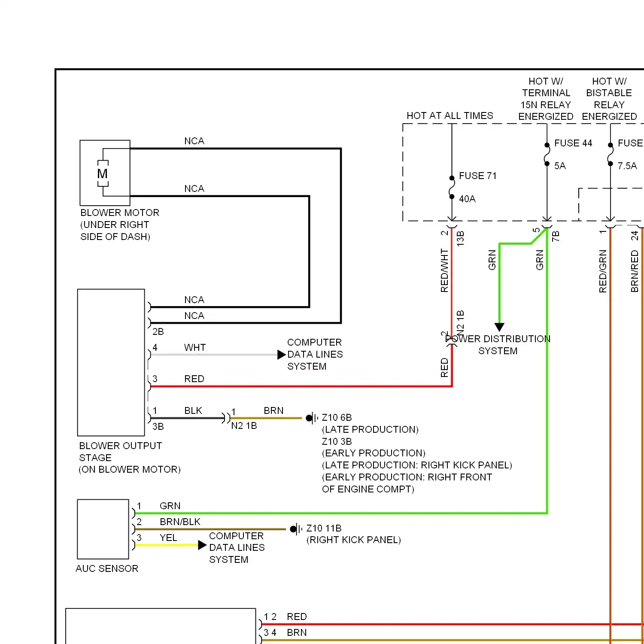
Task: Click the 'GRN' label on the AUC sensor pin 1 wire
Action: tap(170, 506)
